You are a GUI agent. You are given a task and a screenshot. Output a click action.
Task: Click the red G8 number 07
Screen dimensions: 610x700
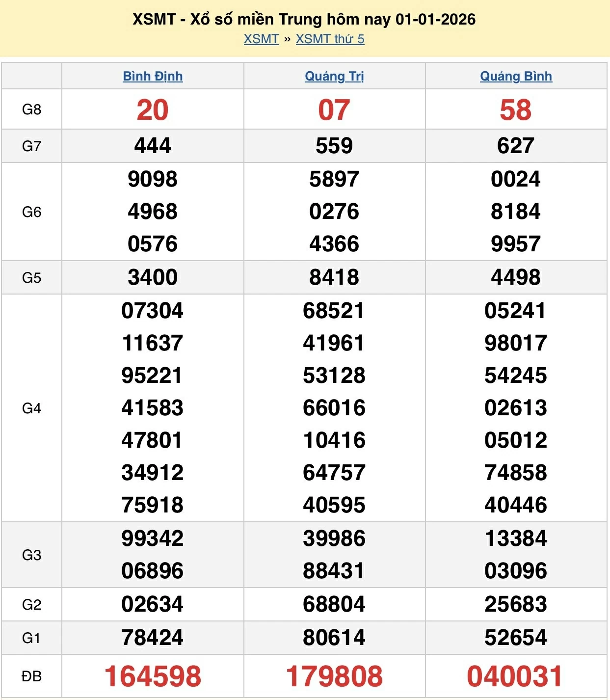coord(334,110)
